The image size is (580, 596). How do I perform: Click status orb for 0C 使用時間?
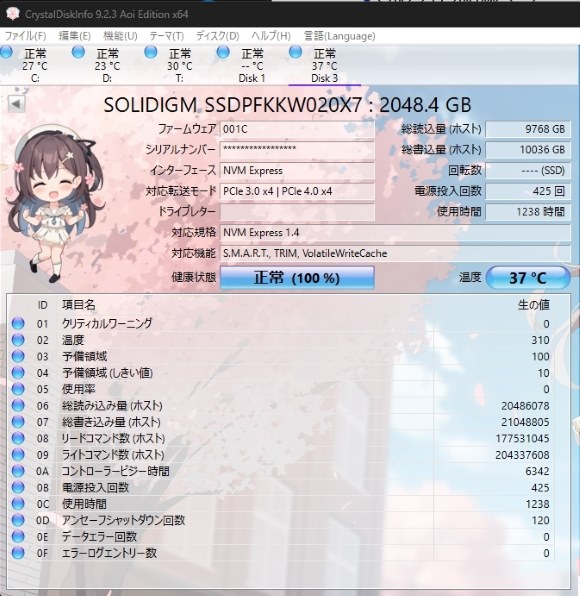(18, 503)
